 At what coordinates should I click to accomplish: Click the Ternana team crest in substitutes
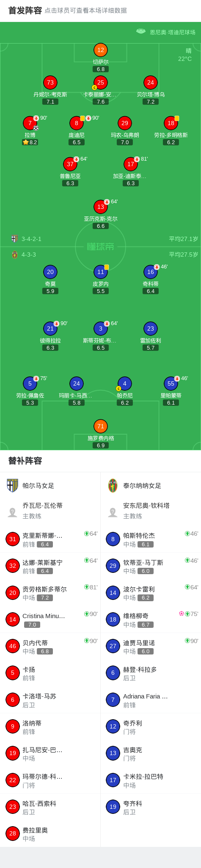(113, 485)
